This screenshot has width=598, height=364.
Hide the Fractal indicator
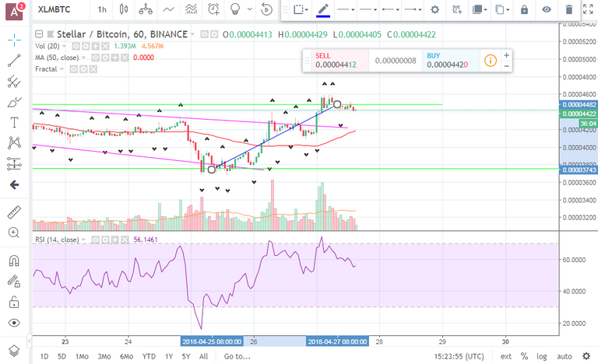(x=74, y=69)
